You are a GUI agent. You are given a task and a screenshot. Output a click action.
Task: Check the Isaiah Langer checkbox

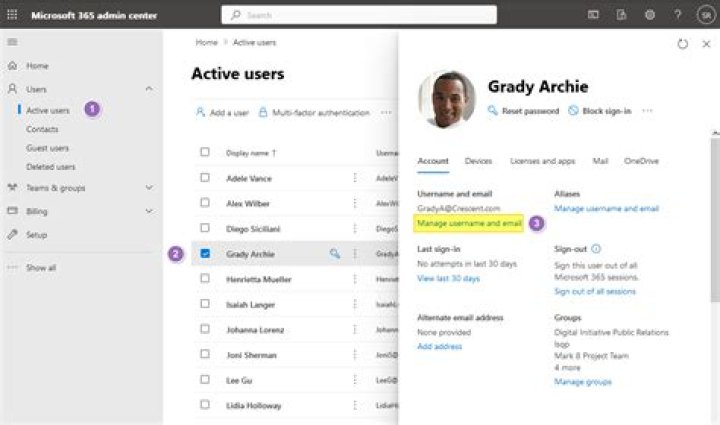(x=205, y=304)
